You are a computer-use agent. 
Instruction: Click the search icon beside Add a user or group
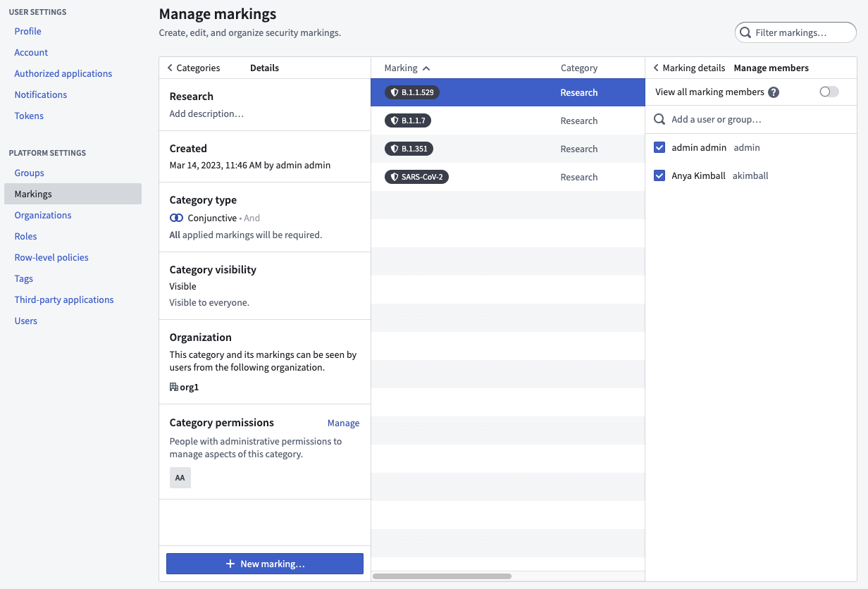pos(659,120)
